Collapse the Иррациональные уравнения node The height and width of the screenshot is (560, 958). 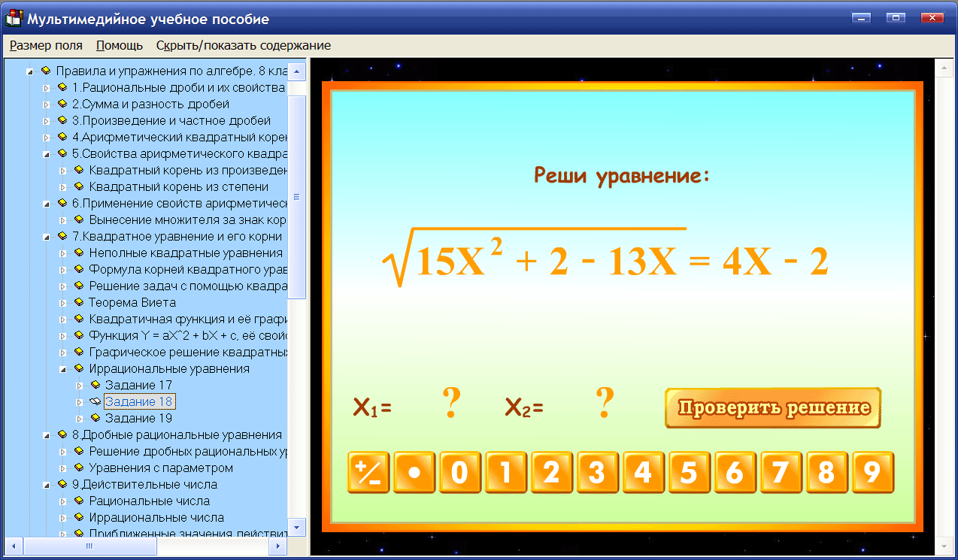pos(62,369)
